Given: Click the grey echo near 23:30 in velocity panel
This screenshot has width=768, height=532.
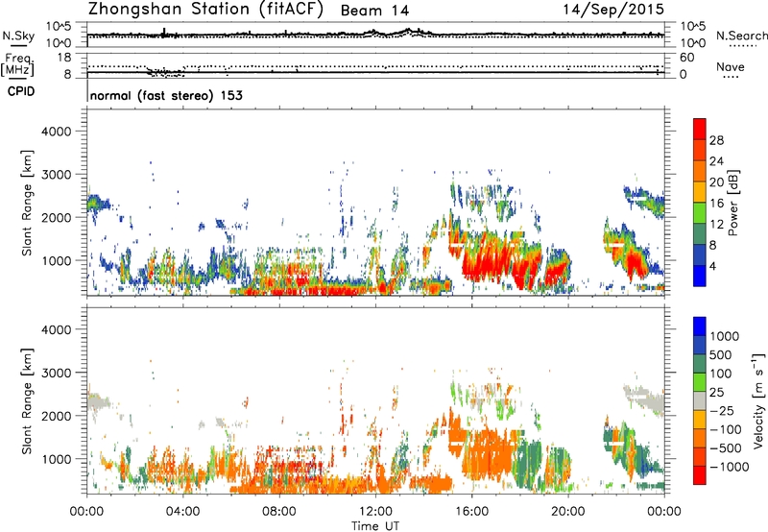Looking at the screenshot, I should click(x=649, y=399).
